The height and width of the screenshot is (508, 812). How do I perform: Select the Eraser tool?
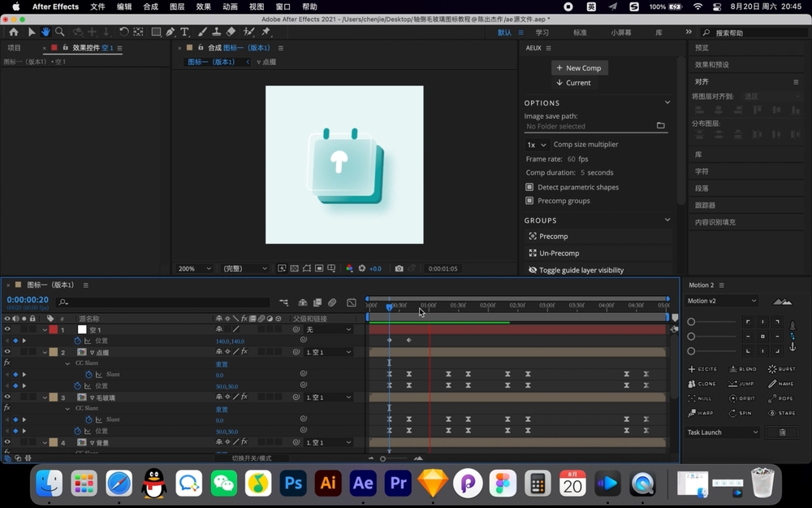(231, 33)
